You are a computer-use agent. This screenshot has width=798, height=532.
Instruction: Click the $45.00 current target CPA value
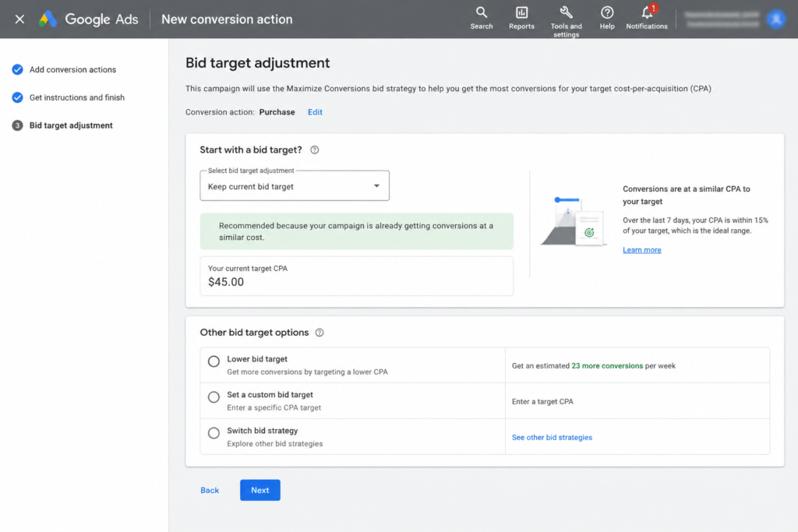point(226,282)
